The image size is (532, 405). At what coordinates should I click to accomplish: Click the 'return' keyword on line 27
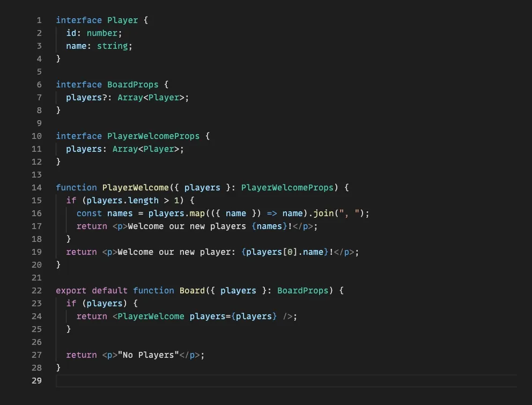click(82, 355)
